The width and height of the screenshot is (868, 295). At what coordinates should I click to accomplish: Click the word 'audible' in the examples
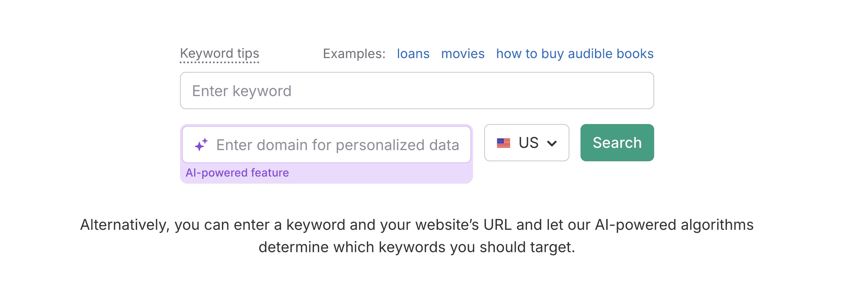(x=590, y=54)
